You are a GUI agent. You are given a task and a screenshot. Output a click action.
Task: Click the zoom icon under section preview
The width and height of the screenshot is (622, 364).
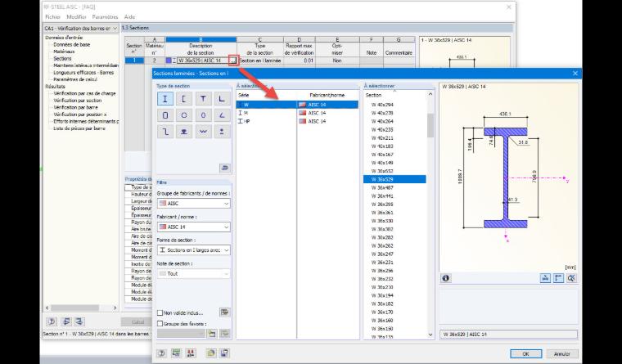(571, 278)
